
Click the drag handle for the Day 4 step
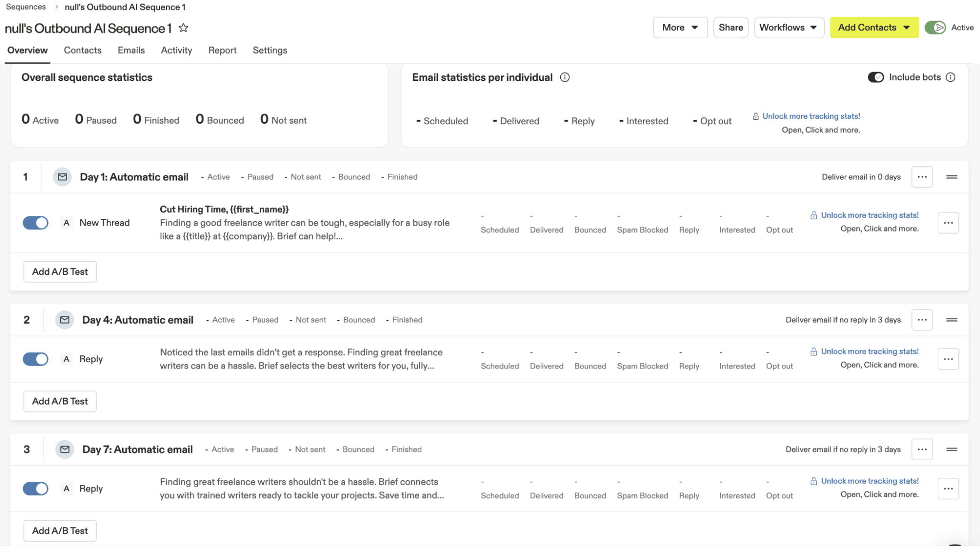click(952, 320)
